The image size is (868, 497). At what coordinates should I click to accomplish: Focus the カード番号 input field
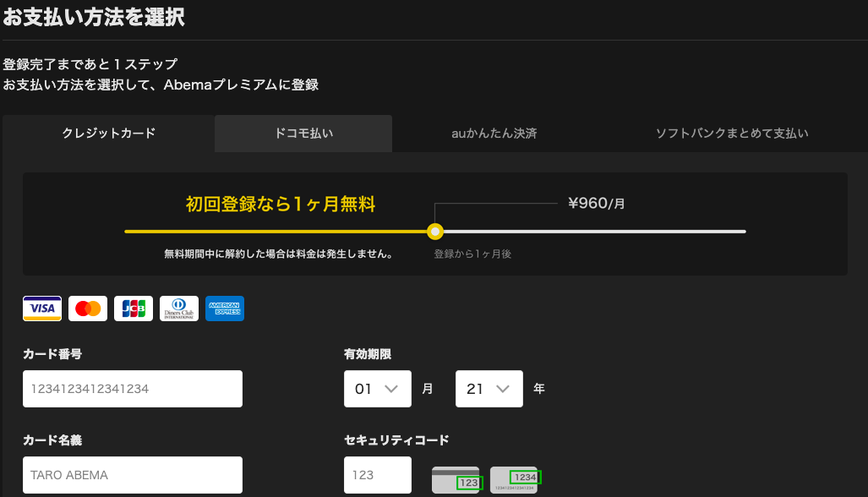[133, 389]
